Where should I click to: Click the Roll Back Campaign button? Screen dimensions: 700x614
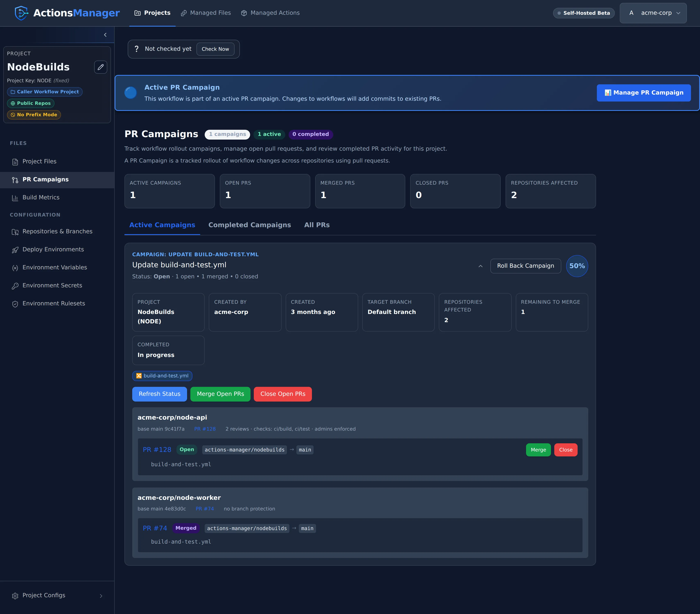(x=525, y=266)
